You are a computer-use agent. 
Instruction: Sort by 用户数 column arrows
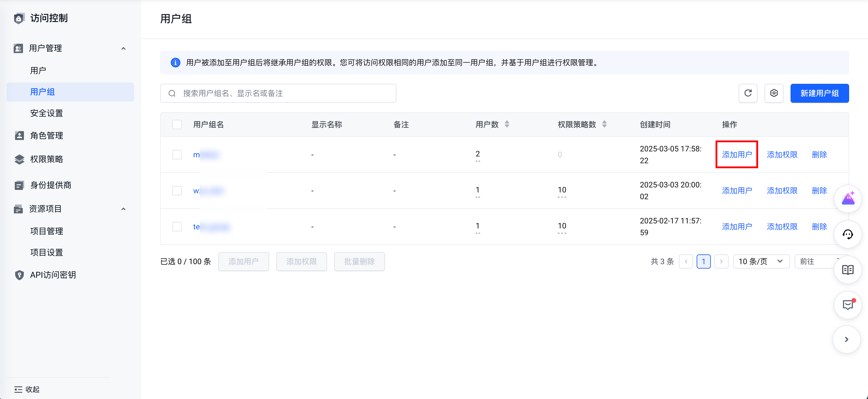507,124
